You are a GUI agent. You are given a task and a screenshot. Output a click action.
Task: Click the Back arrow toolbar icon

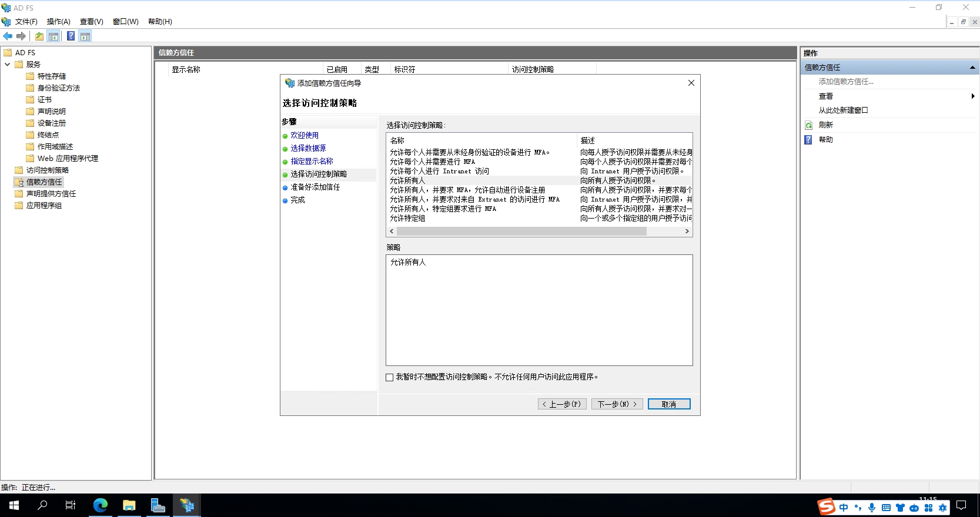point(8,36)
